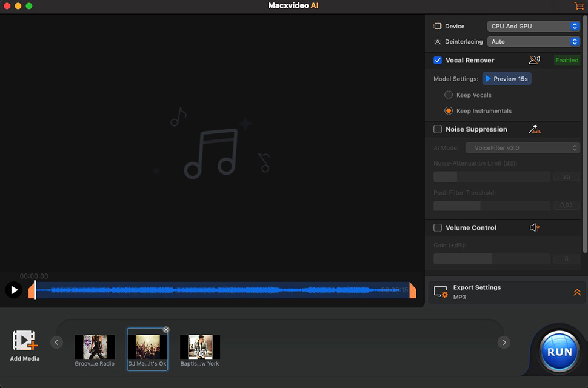Click the green Enabled badge
The height and width of the screenshot is (388, 588).
pos(567,60)
